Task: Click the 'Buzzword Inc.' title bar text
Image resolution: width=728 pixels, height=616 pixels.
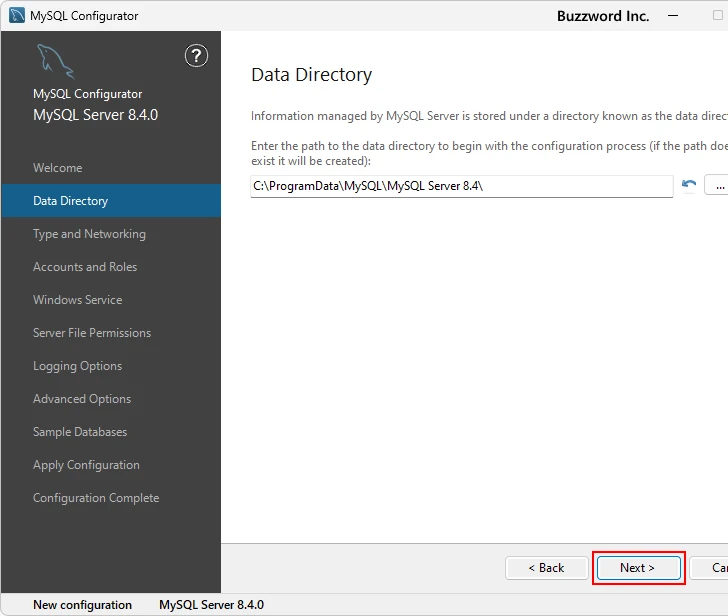Action: click(603, 16)
